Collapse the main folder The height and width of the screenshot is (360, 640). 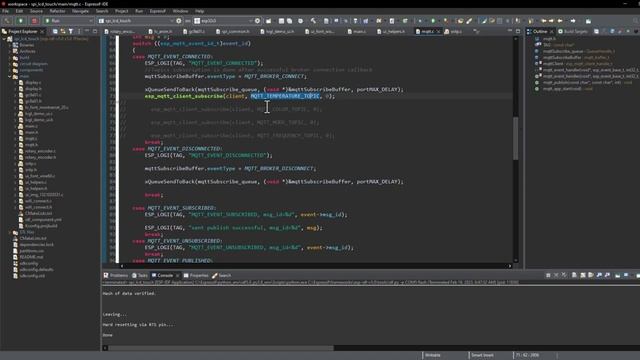point(10,76)
